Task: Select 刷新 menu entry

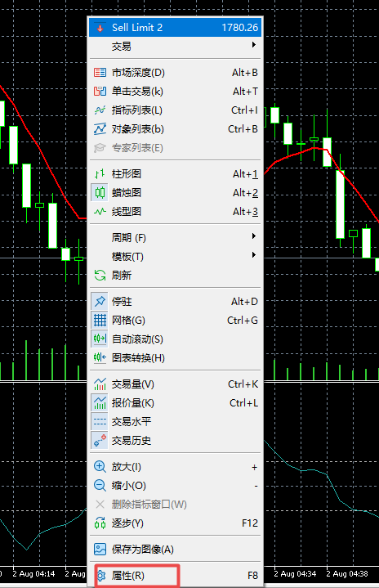Action: (x=176, y=276)
